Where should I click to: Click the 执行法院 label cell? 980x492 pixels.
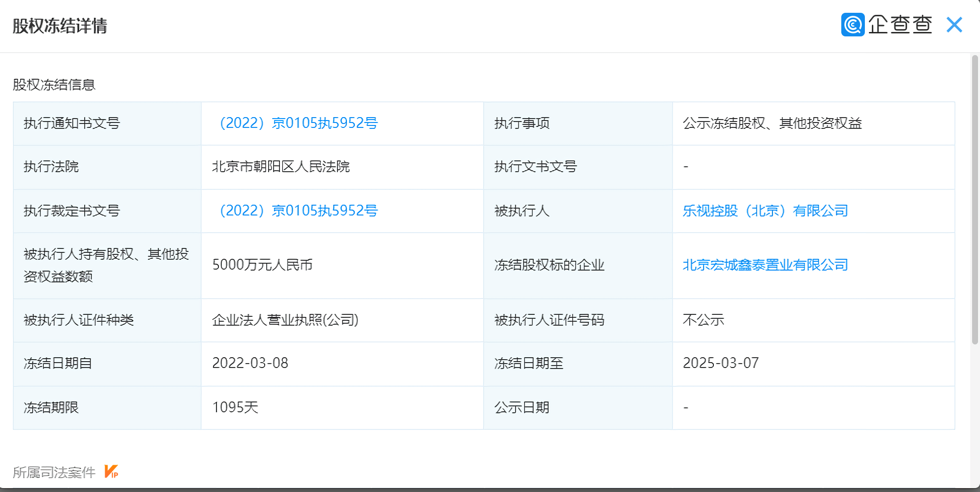107,167
